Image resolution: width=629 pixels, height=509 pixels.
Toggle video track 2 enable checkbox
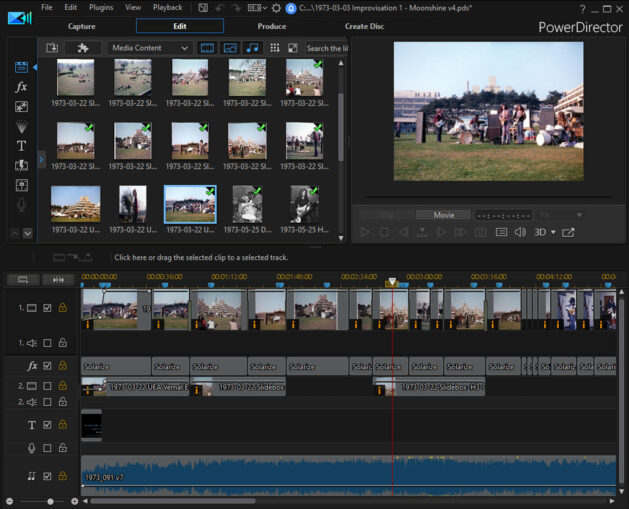click(x=47, y=386)
